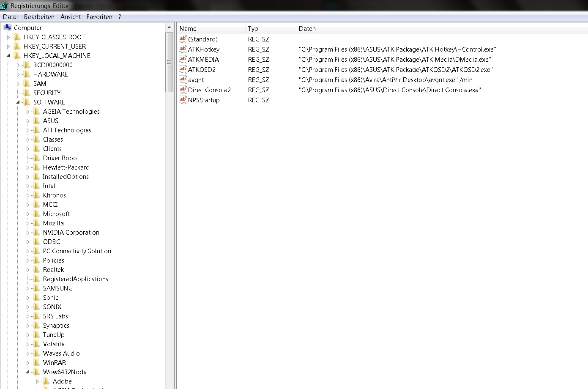Click the HKEY_CLASSES_ROOT folder icon
588x389 pixels.
17,37
